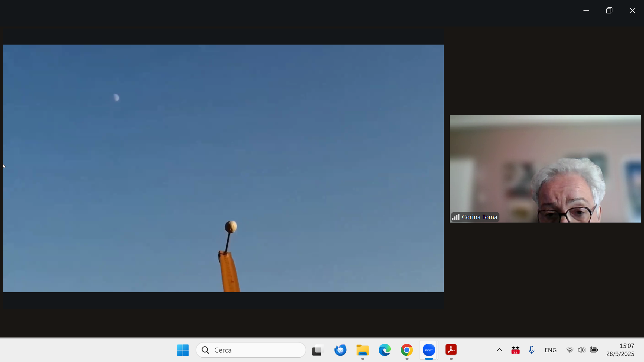Expand hidden system tray icons chevron
This screenshot has width=644, height=362.
tap(499, 350)
